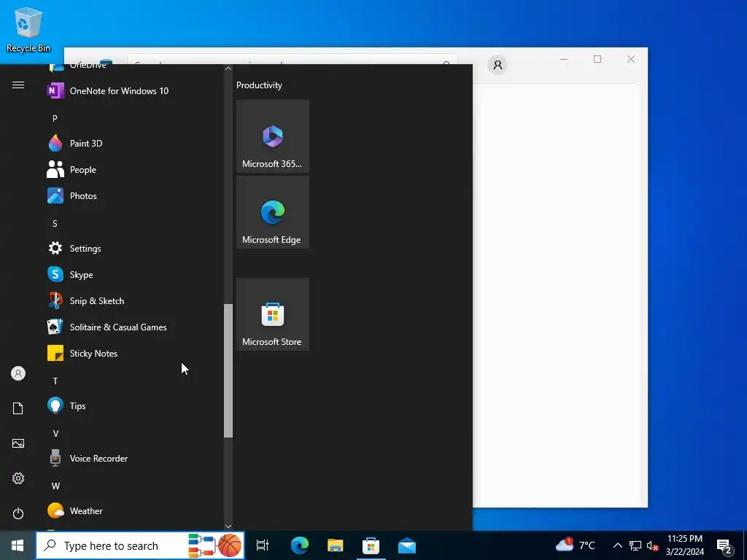Image resolution: width=747 pixels, height=560 pixels.
Task: Open Settings from the app list
Action: [x=133, y=248]
